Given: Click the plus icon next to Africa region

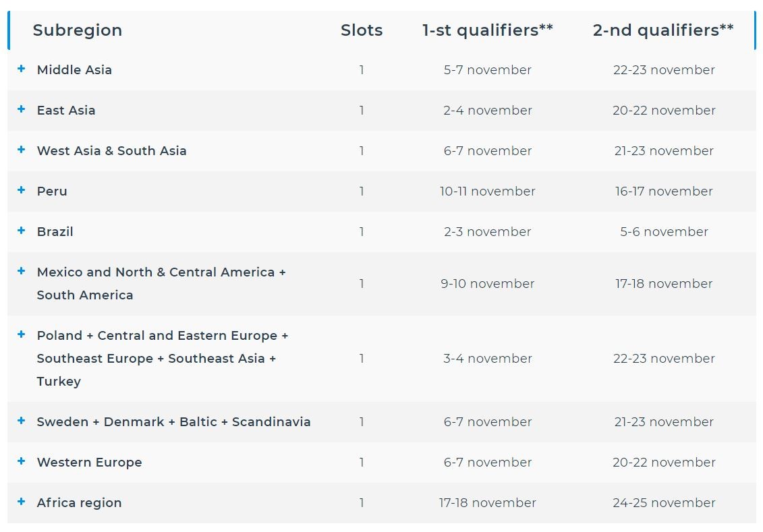Looking at the screenshot, I should click(x=22, y=501).
